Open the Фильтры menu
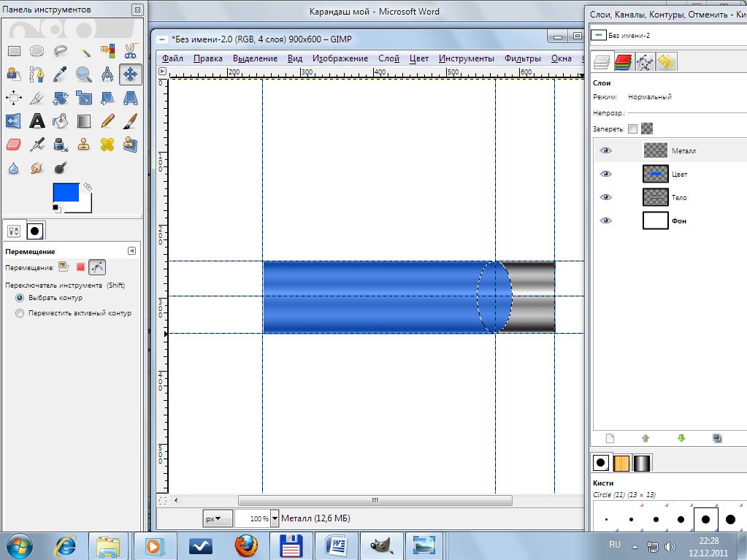Image resolution: width=747 pixels, height=560 pixels. [522, 58]
